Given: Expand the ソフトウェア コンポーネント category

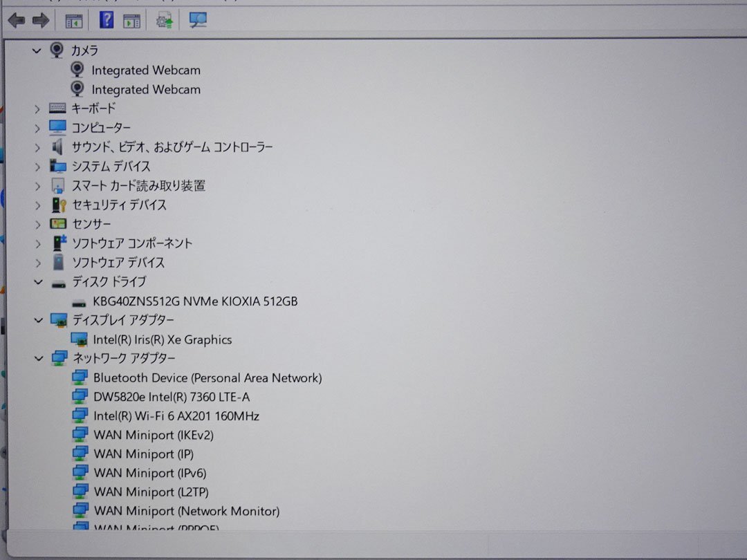Looking at the screenshot, I should pos(37,244).
